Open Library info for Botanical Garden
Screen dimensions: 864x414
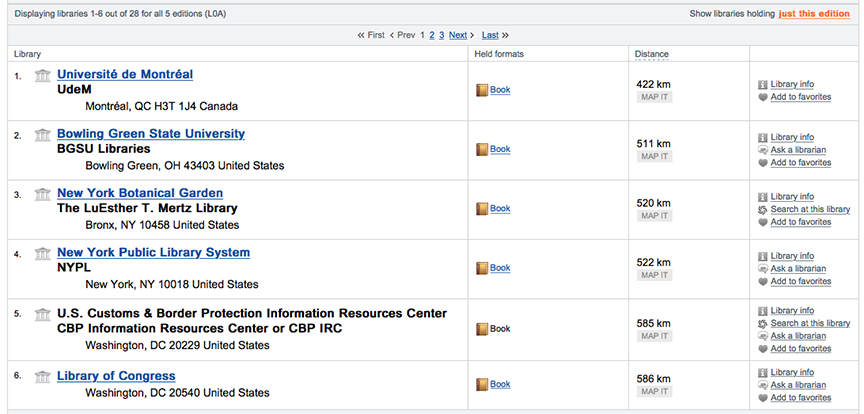tap(792, 197)
